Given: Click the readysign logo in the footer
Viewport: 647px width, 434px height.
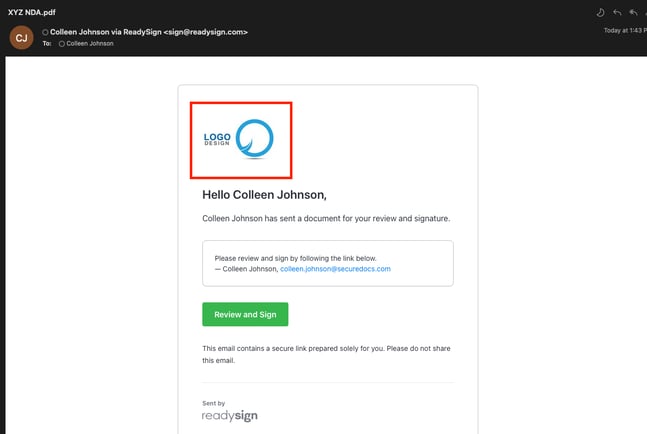Looking at the screenshot, I should click(x=229, y=415).
